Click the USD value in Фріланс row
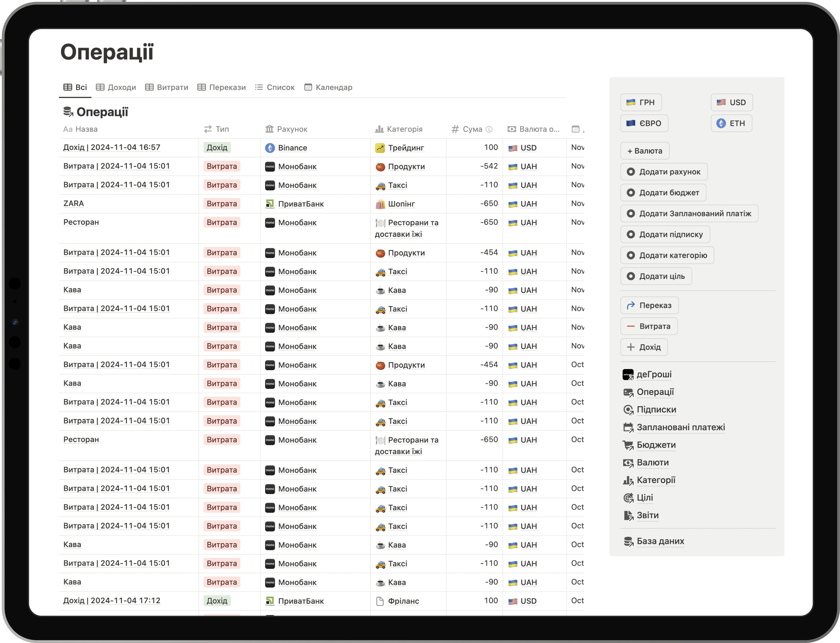Screen dimensions: 840x643 (x=523, y=601)
